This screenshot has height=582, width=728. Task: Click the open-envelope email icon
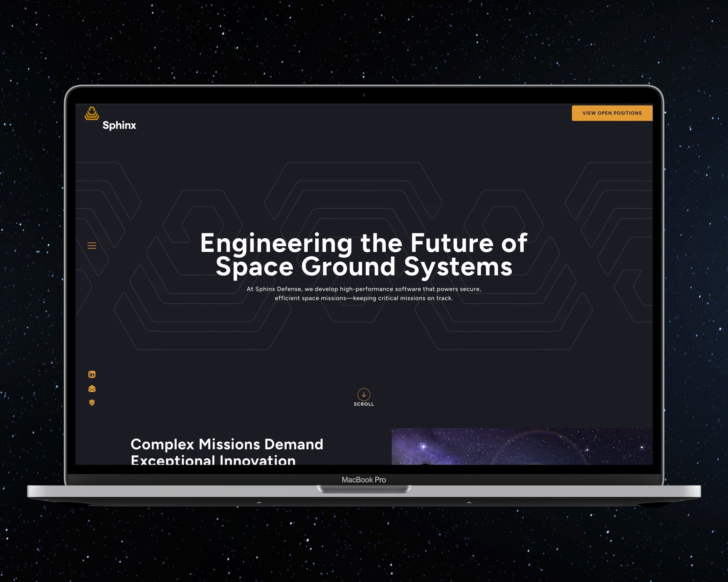tap(92, 389)
